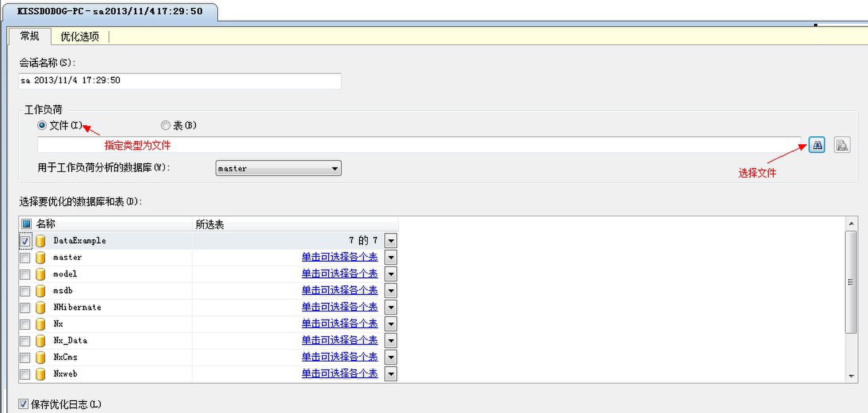Click the '7 的 7' selected tables value
This screenshot has width=868, height=413.
pyautogui.click(x=363, y=240)
